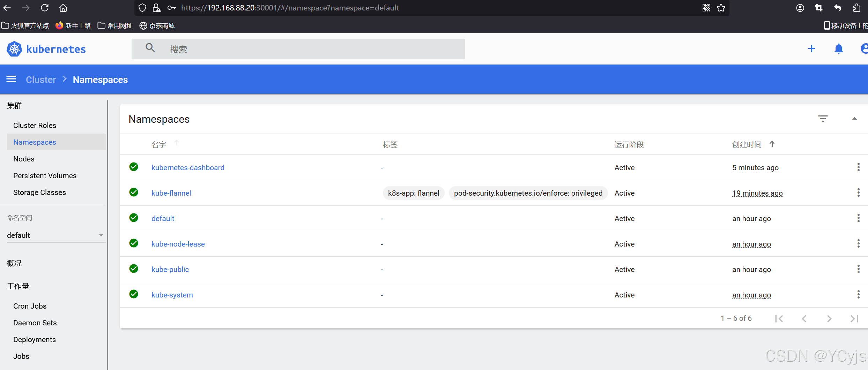Open Deployments in sidebar
Screen dimensions: 868x370
pyautogui.click(x=34, y=339)
